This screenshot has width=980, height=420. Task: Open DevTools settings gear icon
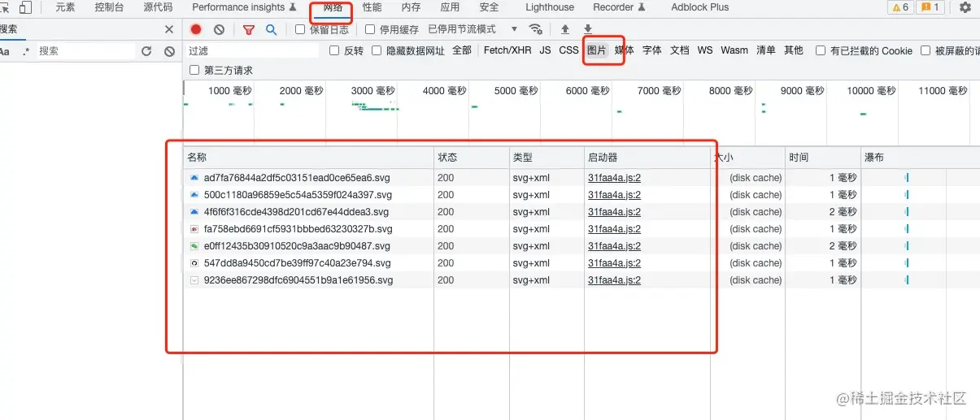965,7
